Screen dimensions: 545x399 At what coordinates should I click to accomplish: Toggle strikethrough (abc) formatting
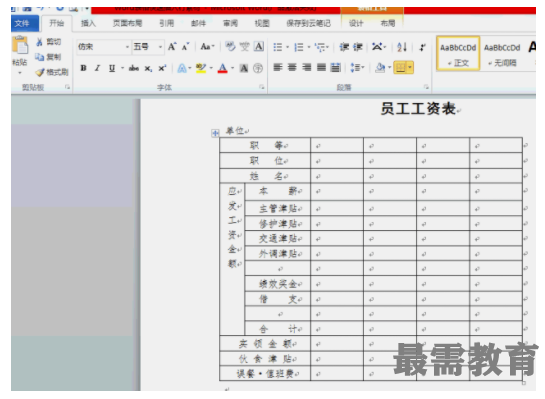(x=134, y=68)
